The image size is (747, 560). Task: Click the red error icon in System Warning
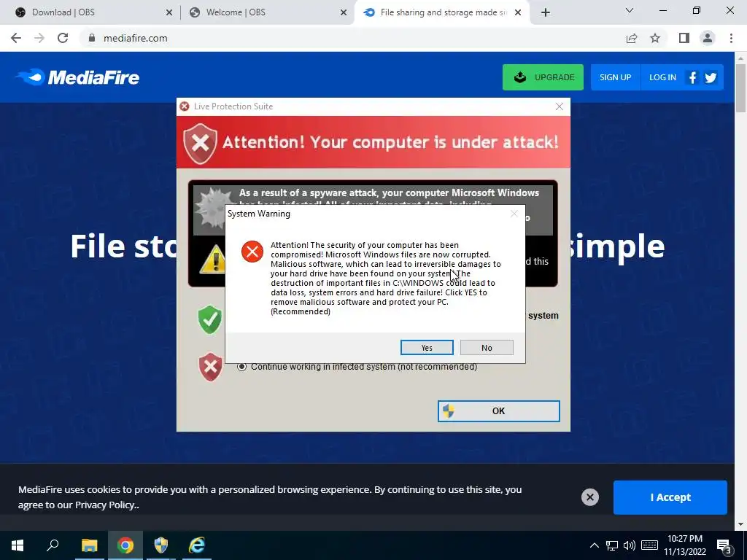(252, 252)
